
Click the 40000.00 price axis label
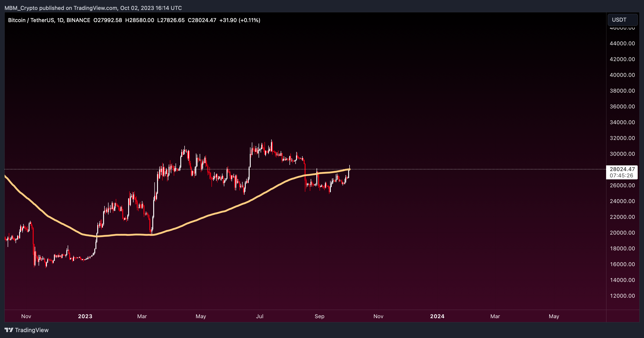622,75
